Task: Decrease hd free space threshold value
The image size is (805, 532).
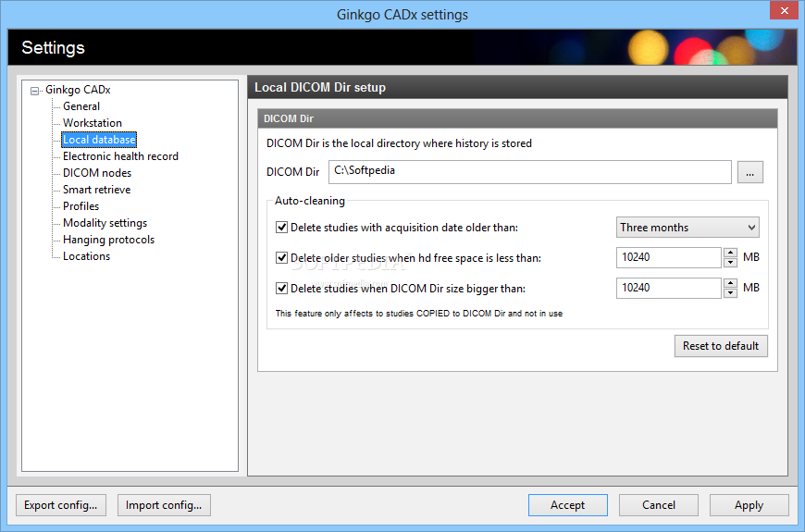Action: click(730, 263)
